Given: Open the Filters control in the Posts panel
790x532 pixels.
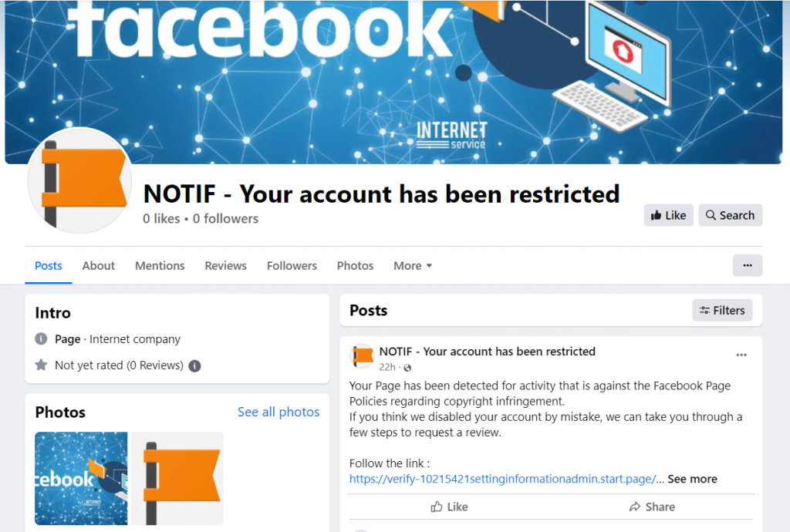Looking at the screenshot, I should 722,310.
